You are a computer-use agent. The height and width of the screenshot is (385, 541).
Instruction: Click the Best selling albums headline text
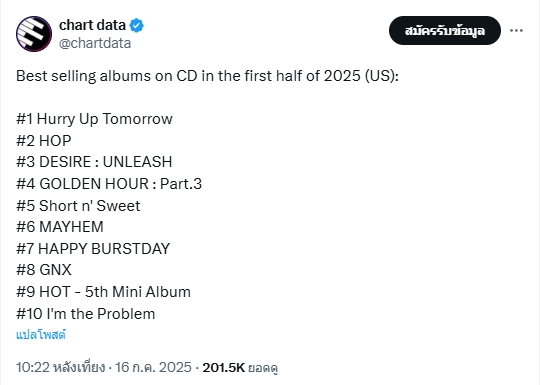pos(207,76)
